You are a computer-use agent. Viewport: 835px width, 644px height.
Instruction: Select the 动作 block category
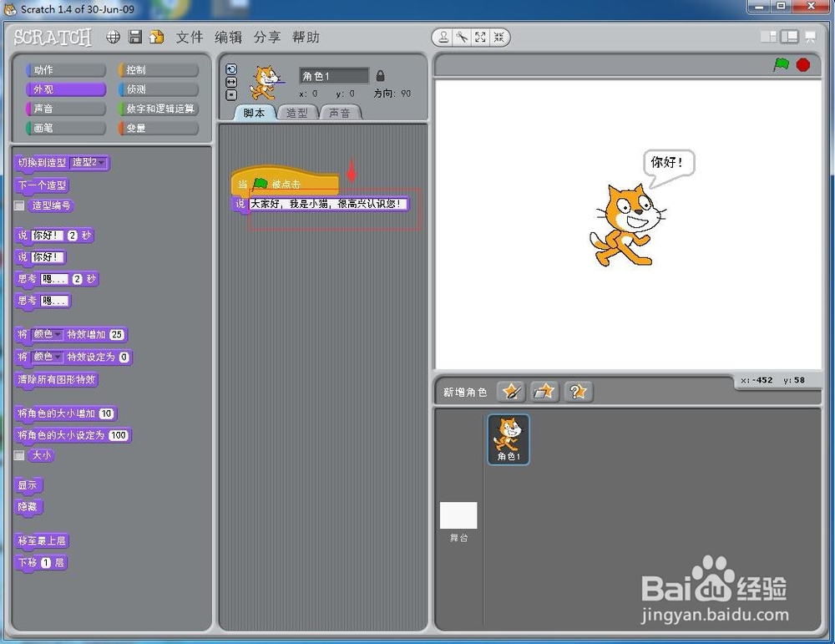pos(65,70)
